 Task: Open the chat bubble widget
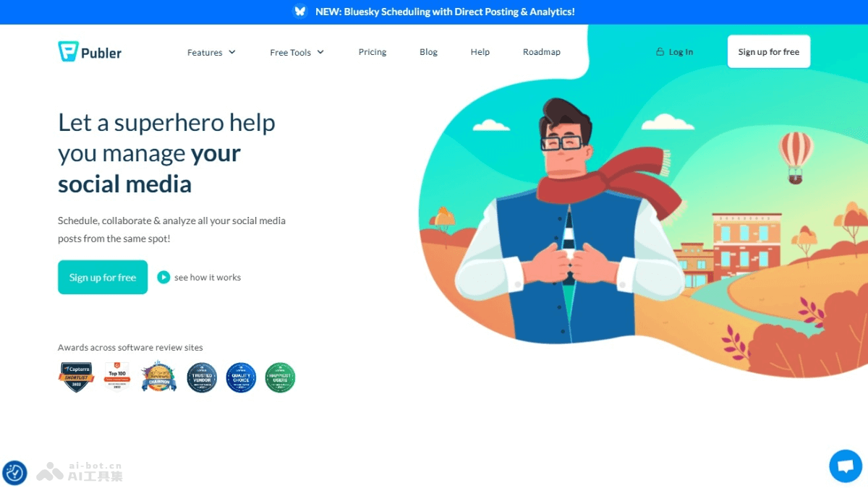846,466
